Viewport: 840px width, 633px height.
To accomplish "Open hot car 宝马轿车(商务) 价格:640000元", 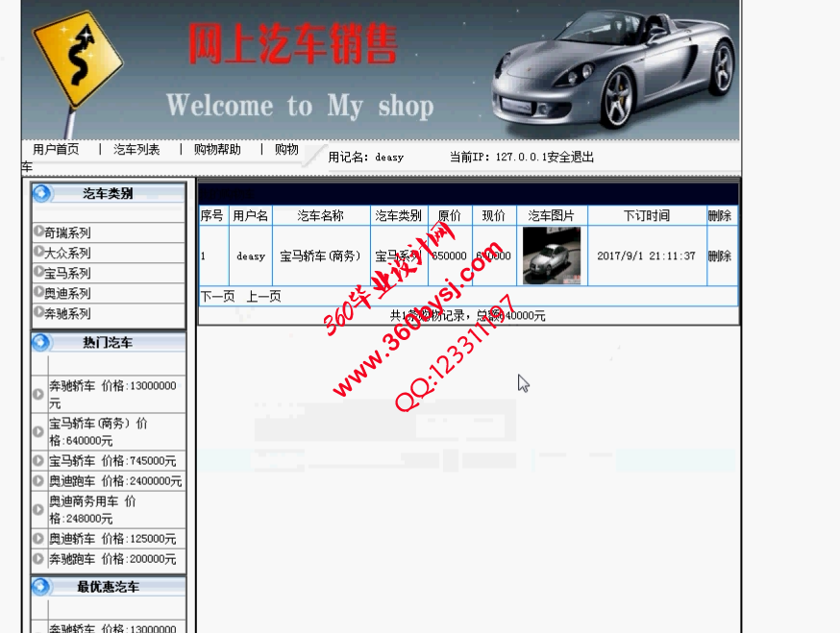I will [x=99, y=431].
